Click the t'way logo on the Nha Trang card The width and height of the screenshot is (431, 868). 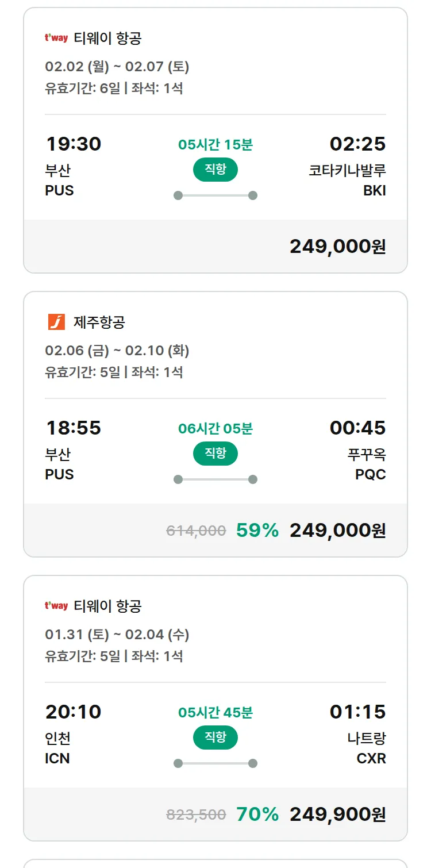(x=56, y=606)
